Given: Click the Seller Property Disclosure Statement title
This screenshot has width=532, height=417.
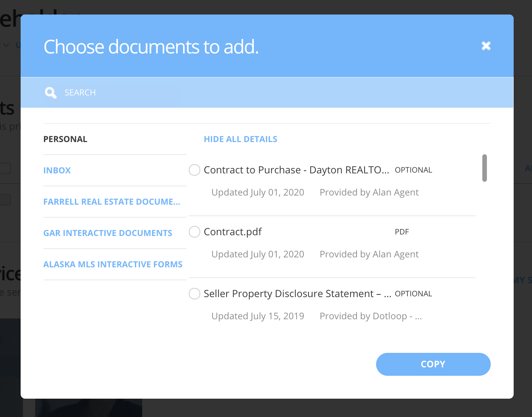Looking at the screenshot, I should coord(298,294).
